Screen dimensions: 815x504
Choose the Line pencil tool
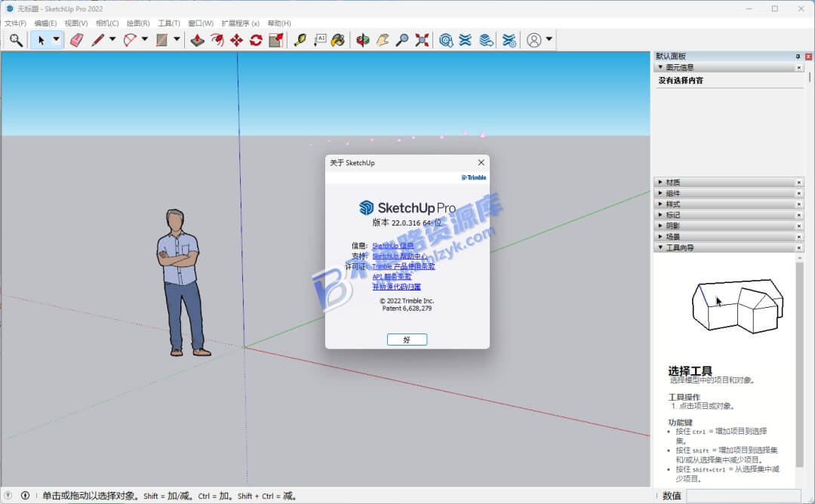pyautogui.click(x=97, y=40)
